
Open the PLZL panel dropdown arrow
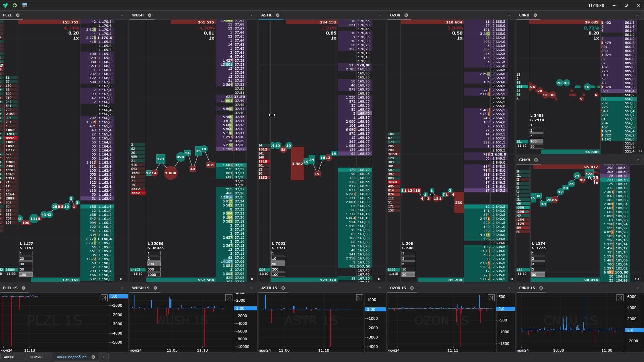pyautogui.click(x=122, y=15)
